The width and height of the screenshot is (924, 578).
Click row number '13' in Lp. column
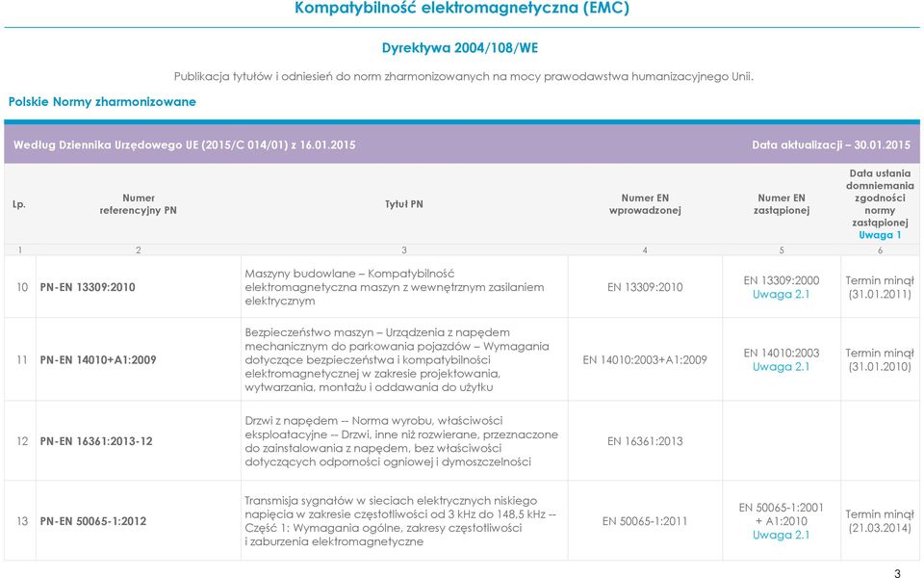[22, 521]
